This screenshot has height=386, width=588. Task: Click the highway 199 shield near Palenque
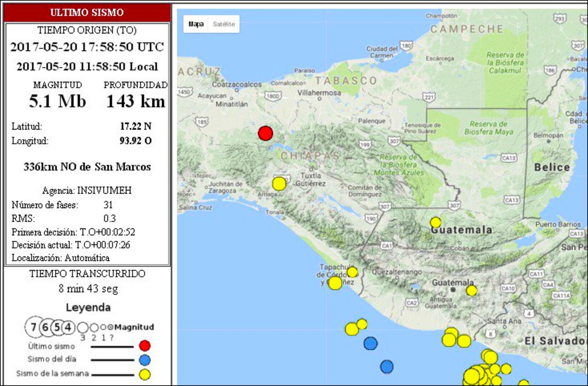365,145
